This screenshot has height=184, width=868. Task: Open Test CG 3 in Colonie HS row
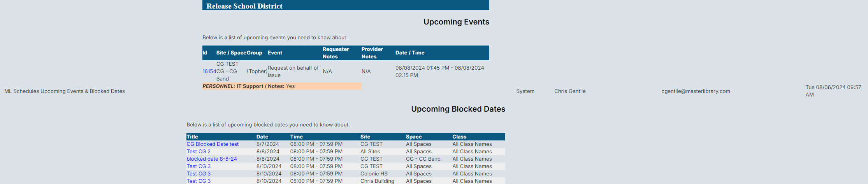[x=199, y=173]
